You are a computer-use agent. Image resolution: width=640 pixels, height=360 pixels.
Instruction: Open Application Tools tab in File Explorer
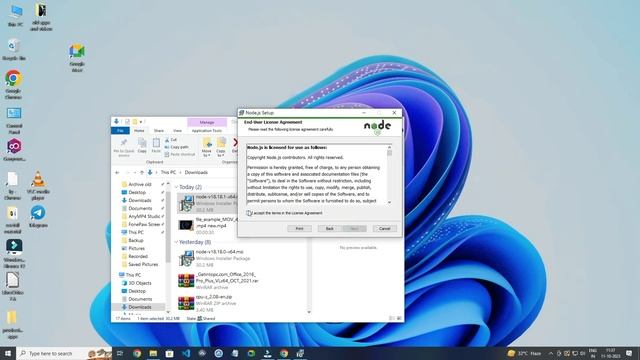pyautogui.click(x=207, y=131)
